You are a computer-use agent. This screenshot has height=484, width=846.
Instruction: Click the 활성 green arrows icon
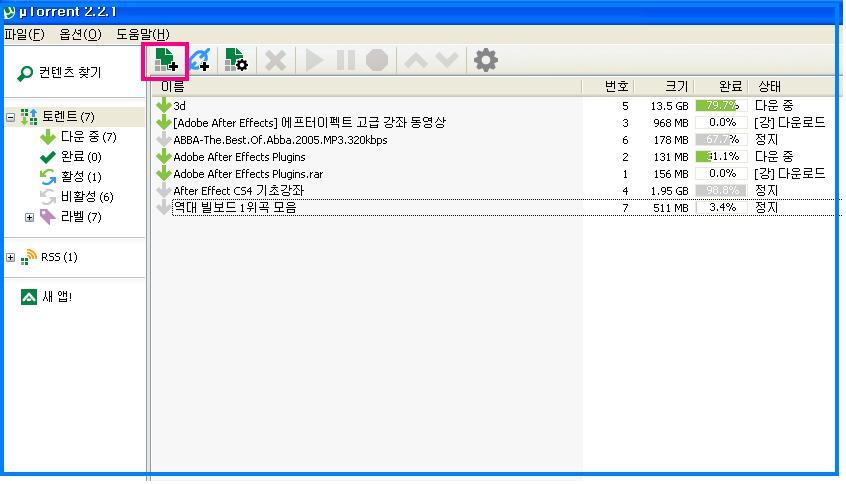pos(47,176)
